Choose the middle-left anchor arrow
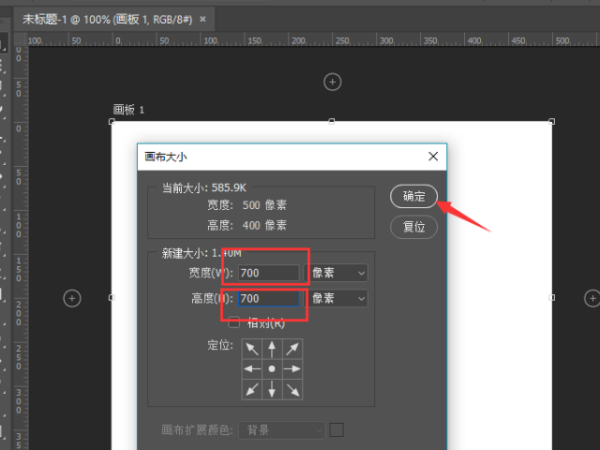 [250, 368]
